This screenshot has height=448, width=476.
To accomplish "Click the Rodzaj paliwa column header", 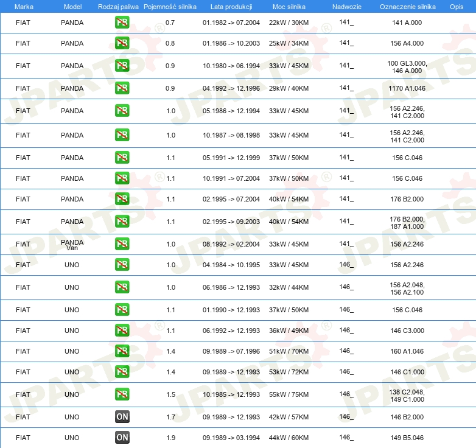I will coord(119,7).
